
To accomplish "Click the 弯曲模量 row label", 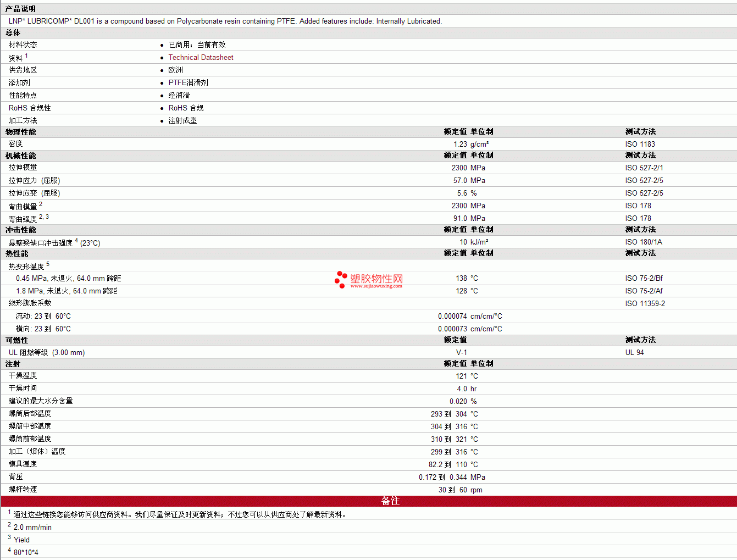I will tap(23, 206).
